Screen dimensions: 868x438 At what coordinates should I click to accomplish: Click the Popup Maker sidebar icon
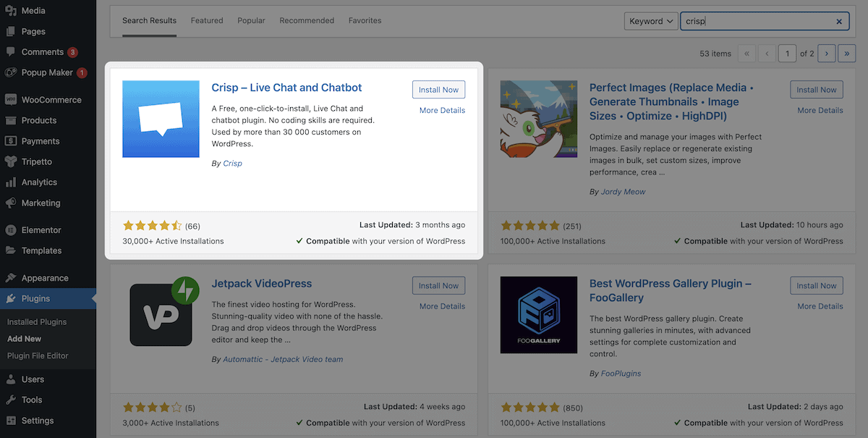coord(11,72)
